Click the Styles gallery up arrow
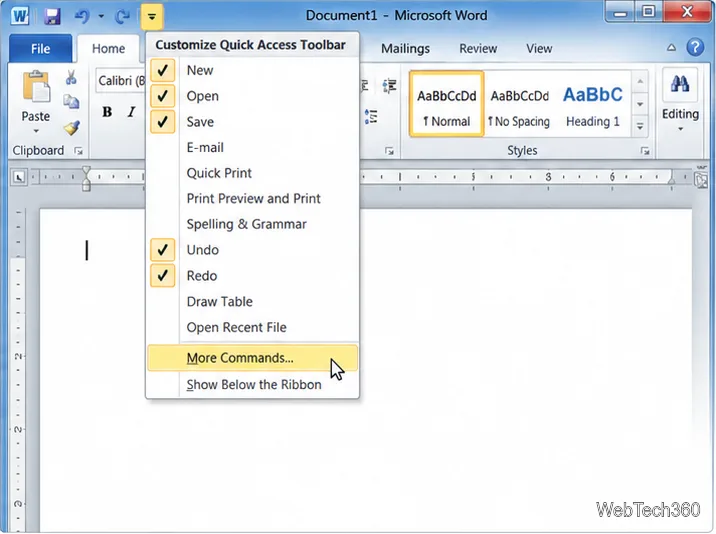The width and height of the screenshot is (716, 534). click(640, 82)
